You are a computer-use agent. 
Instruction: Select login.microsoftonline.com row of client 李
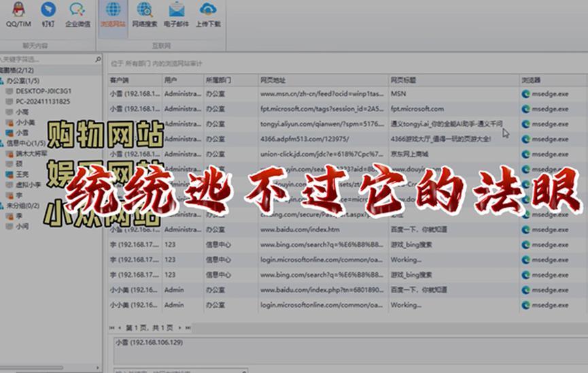point(347,259)
